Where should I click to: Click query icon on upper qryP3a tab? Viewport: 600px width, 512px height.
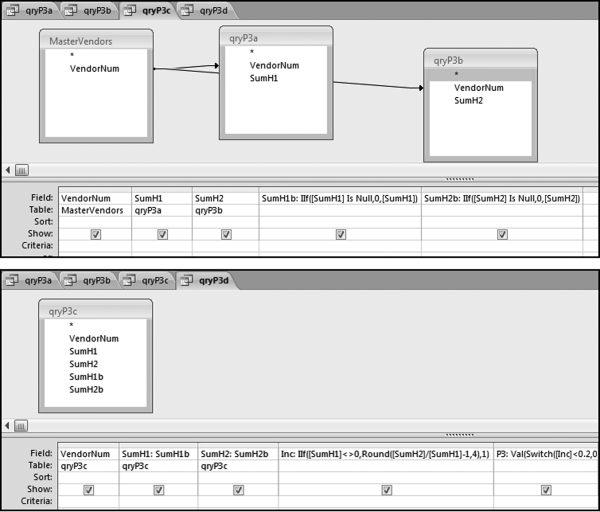point(12,10)
